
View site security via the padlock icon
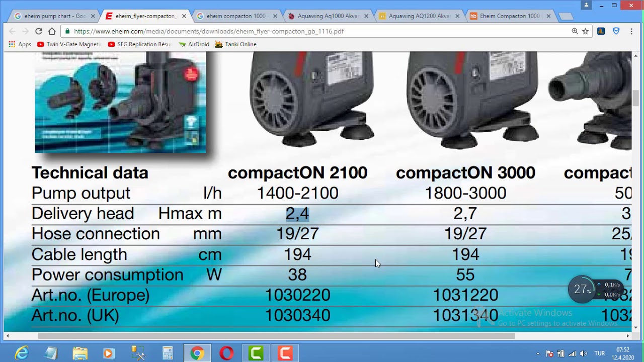67,31
